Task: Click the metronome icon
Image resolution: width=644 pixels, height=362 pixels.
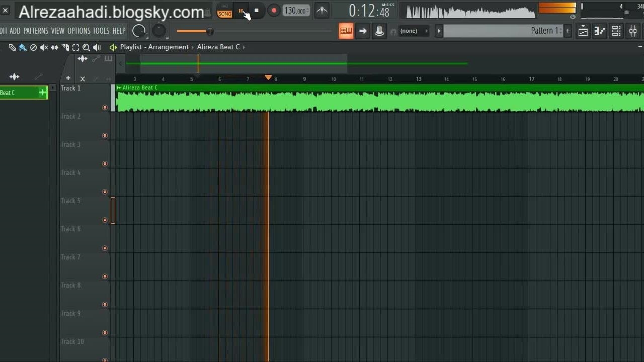Action: pyautogui.click(x=321, y=11)
